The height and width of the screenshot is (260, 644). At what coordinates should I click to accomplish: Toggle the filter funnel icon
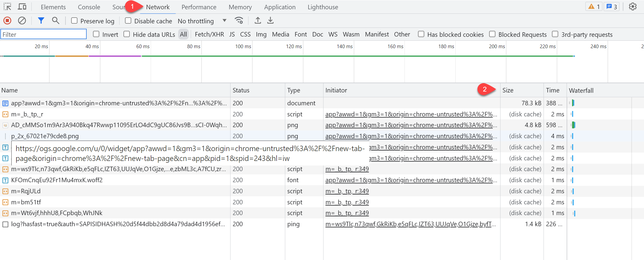41,21
